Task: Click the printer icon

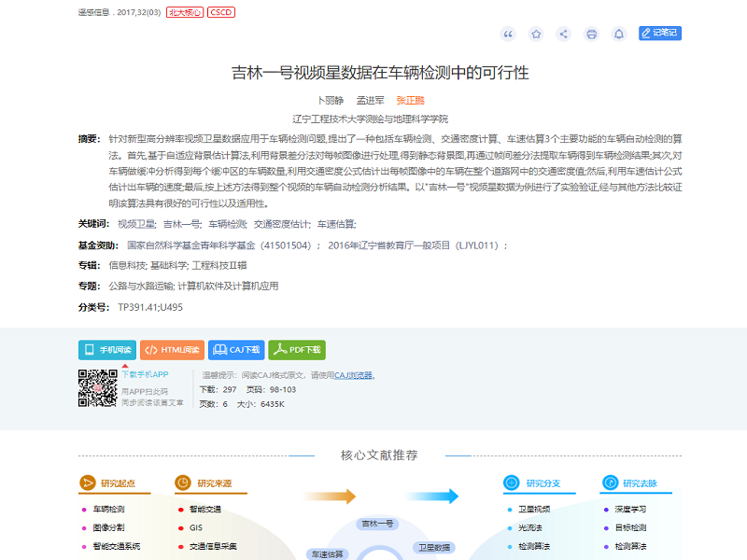Action: pyautogui.click(x=591, y=34)
